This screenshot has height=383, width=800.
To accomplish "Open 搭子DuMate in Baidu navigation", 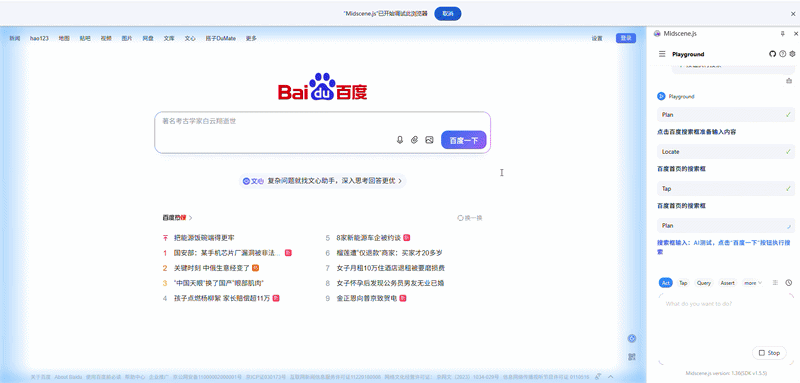I will pos(220,38).
